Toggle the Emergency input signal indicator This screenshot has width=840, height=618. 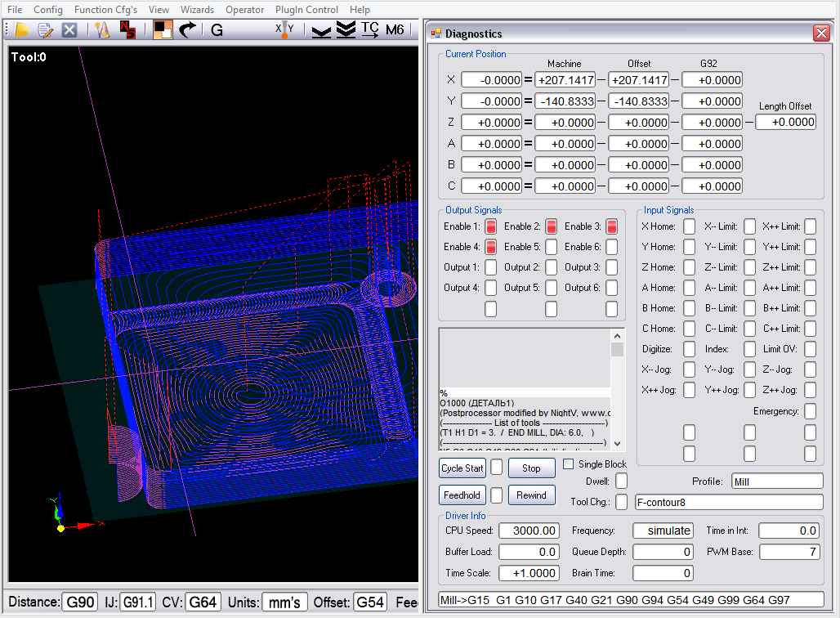point(810,411)
